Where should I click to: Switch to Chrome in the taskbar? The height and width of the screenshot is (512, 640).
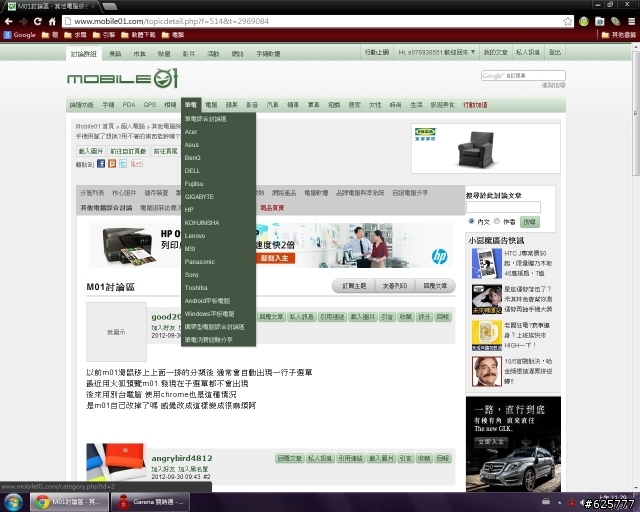pyautogui.click(x=70, y=502)
